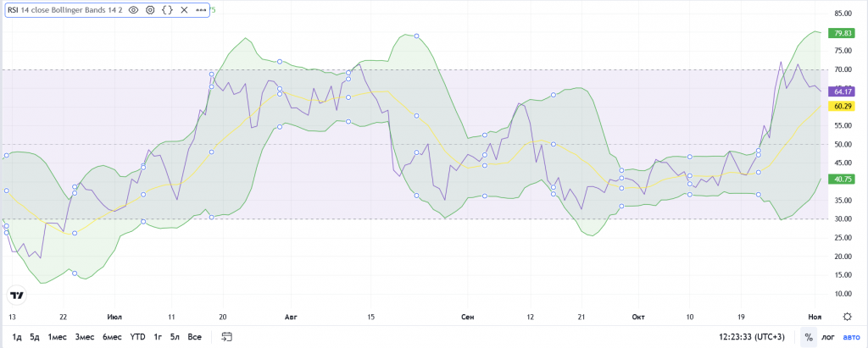Switch range to YTD
Viewport: 868px width, 348px height.
[136, 337]
